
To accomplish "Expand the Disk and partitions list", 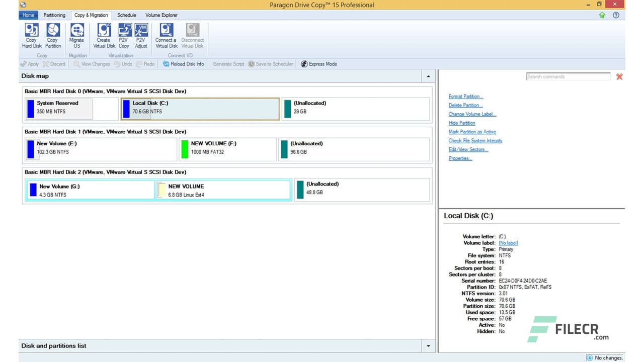I will pyautogui.click(x=428, y=346).
